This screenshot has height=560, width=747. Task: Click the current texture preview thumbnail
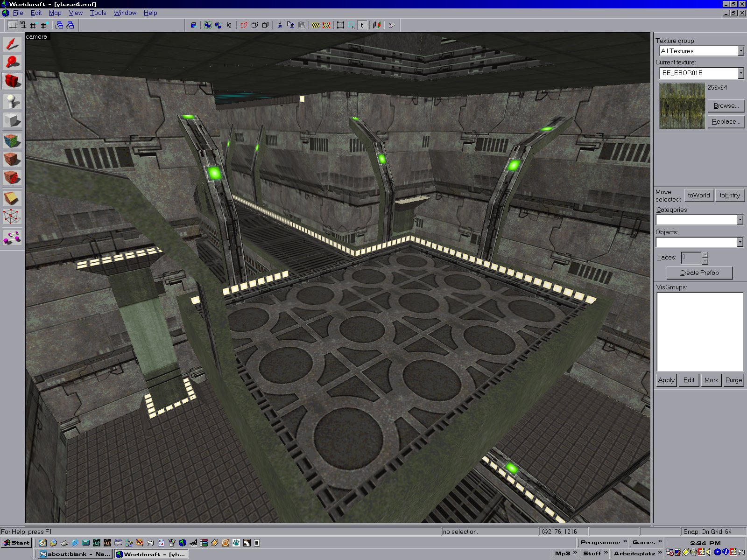pos(682,105)
